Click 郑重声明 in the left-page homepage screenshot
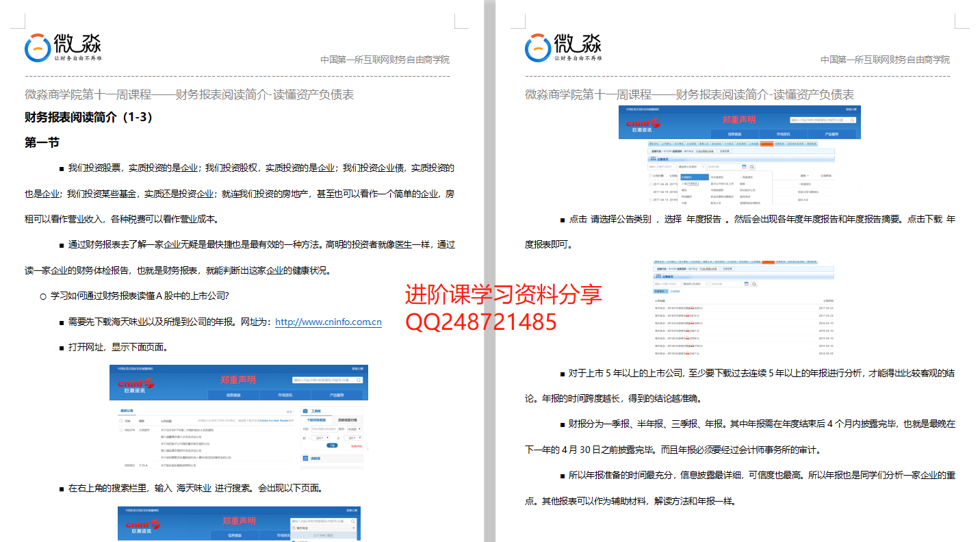This screenshot has width=980, height=542. click(x=238, y=380)
